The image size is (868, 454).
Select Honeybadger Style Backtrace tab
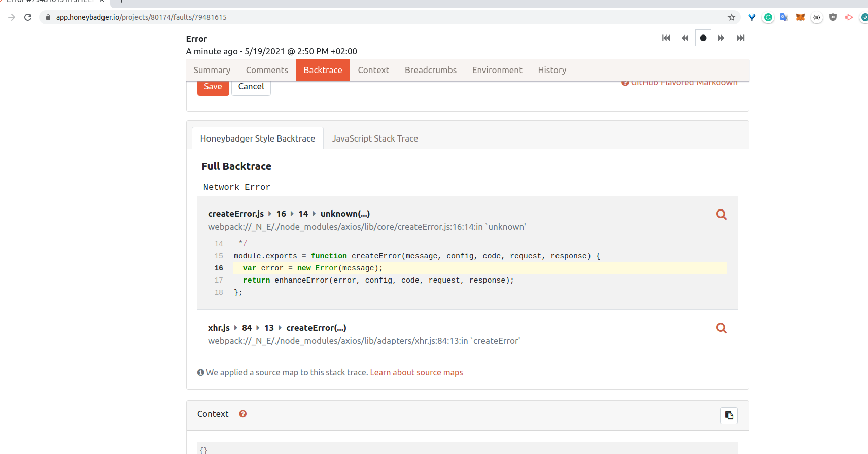click(x=258, y=138)
